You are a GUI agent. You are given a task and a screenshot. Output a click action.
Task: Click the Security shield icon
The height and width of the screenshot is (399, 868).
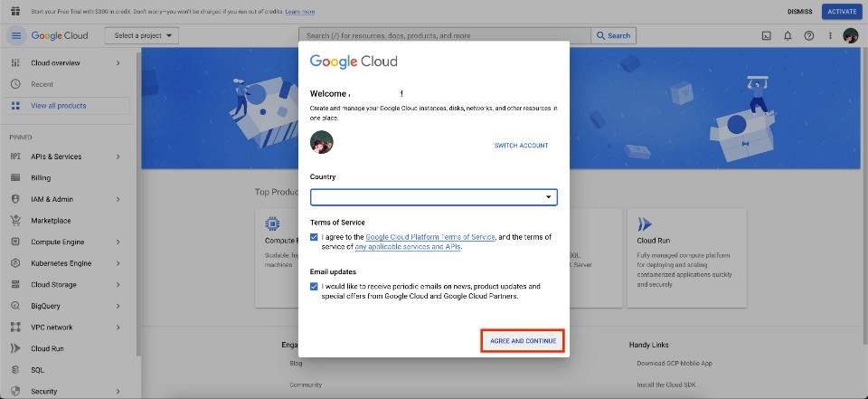pos(15,391)
